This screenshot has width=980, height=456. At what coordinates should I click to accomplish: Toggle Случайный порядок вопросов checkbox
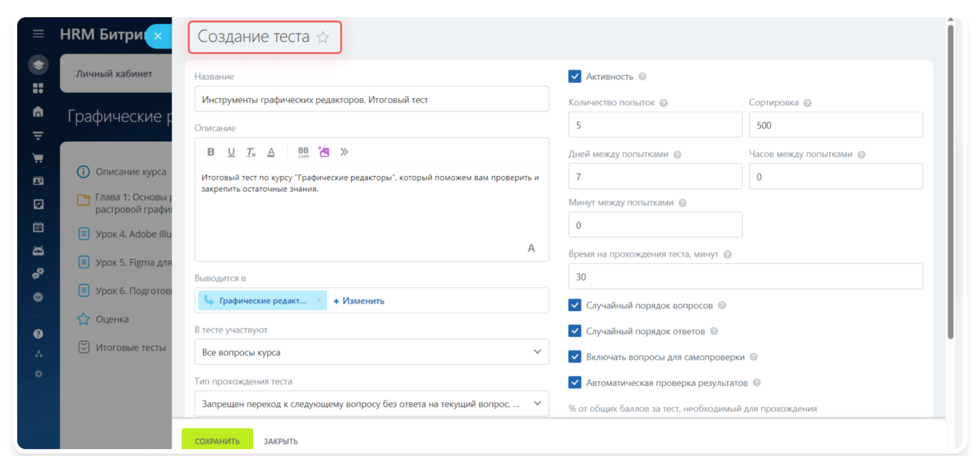pyautogui.click(x=575, y=305)
